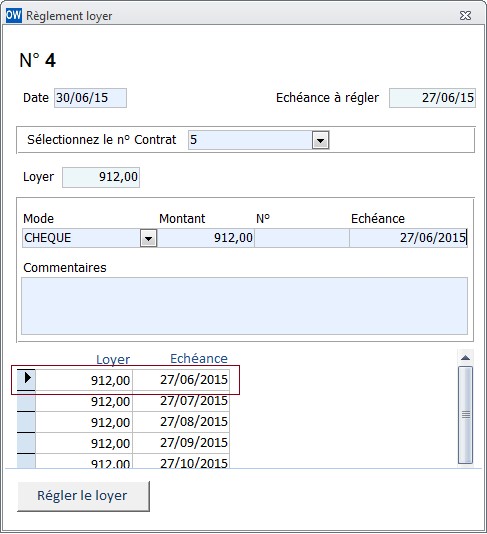Click the scroll up arrow of list

pyautogui.click(x=465, y=358)
